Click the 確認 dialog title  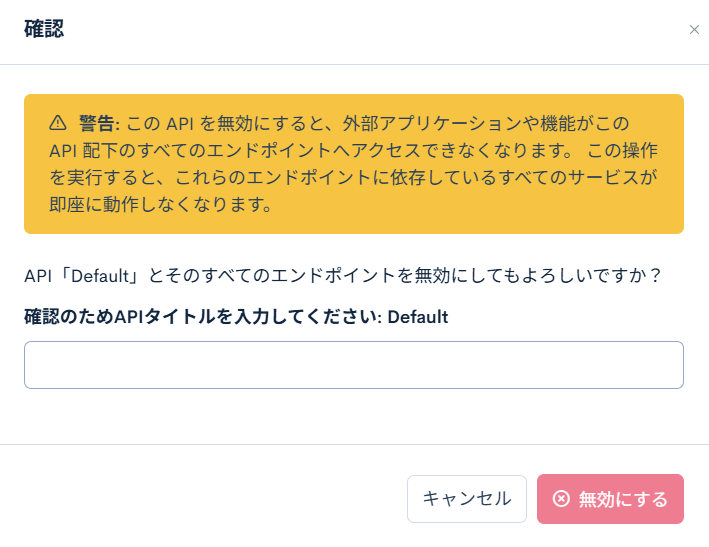click(x=44, y=29)
